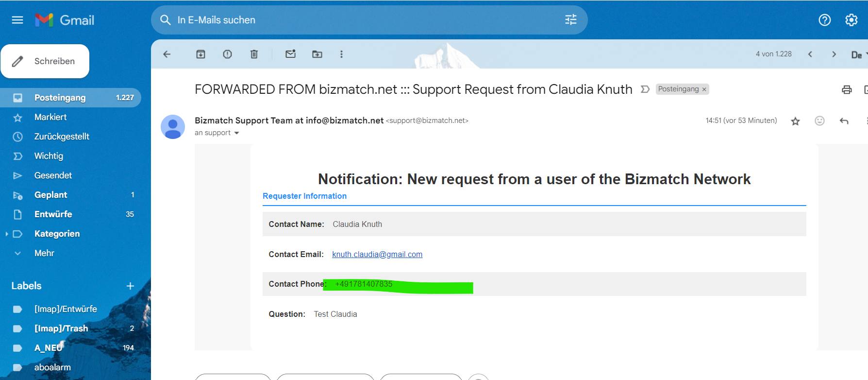Archive this email with the archive icon
The width and height of the screenshot is (868, 380).
[x=200, y=54]
